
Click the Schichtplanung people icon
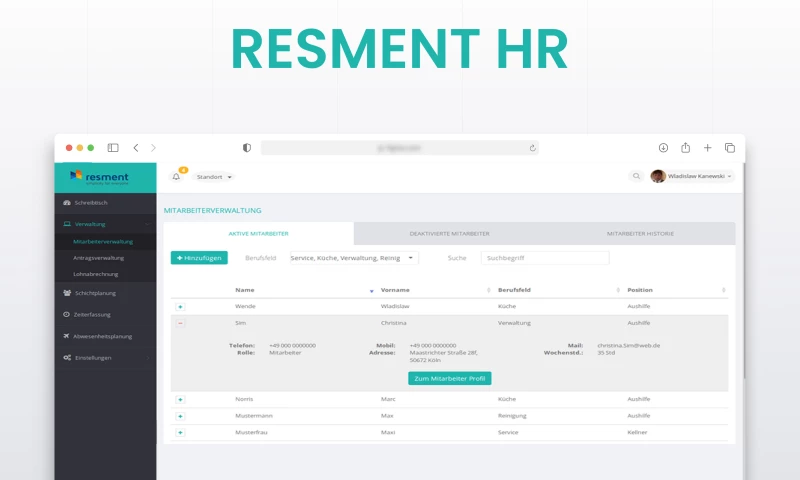(x=67, y=293)
